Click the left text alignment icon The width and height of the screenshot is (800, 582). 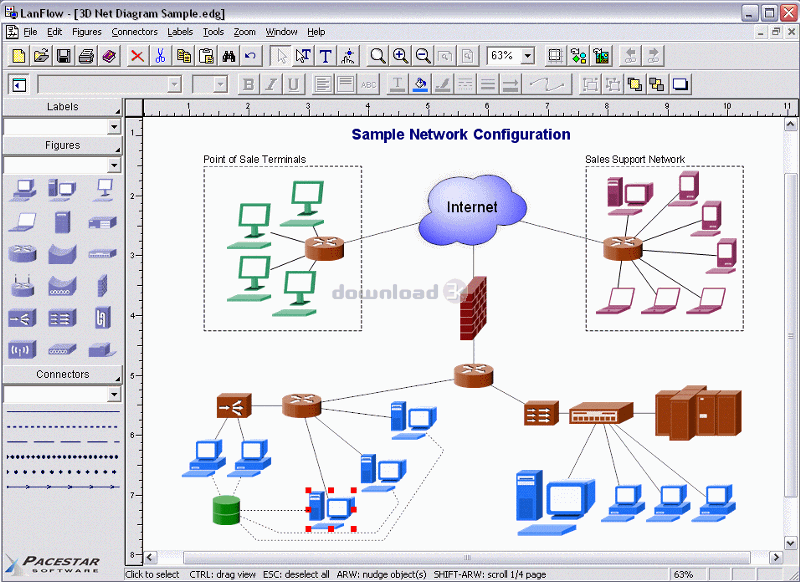pos(323,84)
